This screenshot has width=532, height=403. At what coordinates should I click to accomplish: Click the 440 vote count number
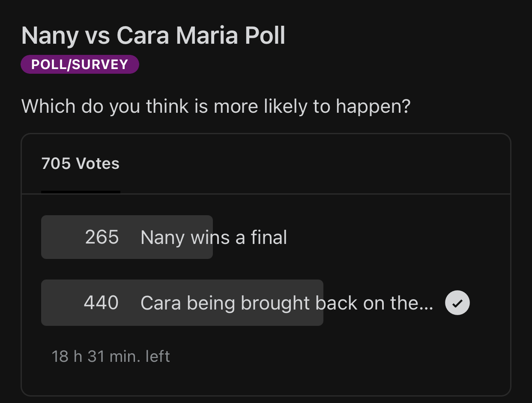pyautogui.click(x=101, y=303)
